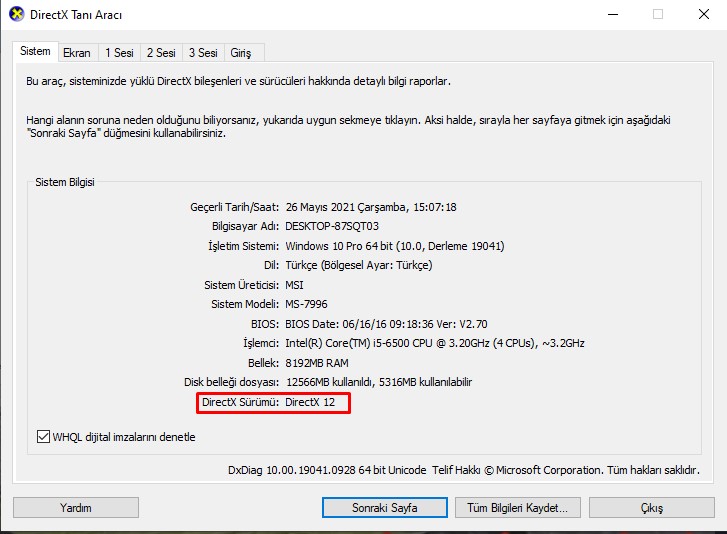The width and height of the screenshot is (727, 534).
Task: Click the Çıkış button
Action: [652, 508]
